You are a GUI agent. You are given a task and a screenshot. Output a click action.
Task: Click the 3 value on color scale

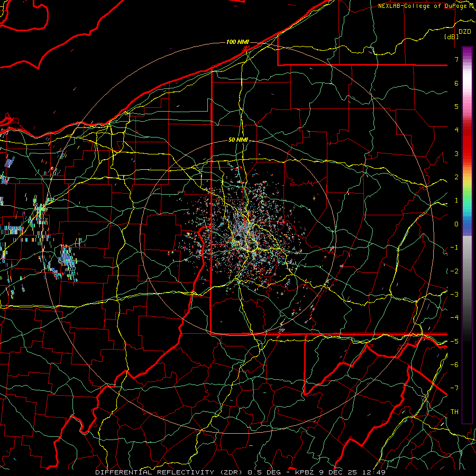(456, 153)
